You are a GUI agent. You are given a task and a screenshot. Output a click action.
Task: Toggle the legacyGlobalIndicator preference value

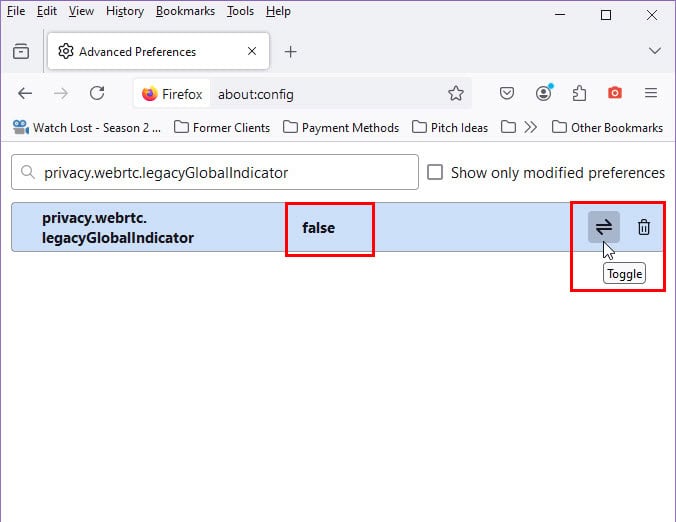[x=604, y=227]
